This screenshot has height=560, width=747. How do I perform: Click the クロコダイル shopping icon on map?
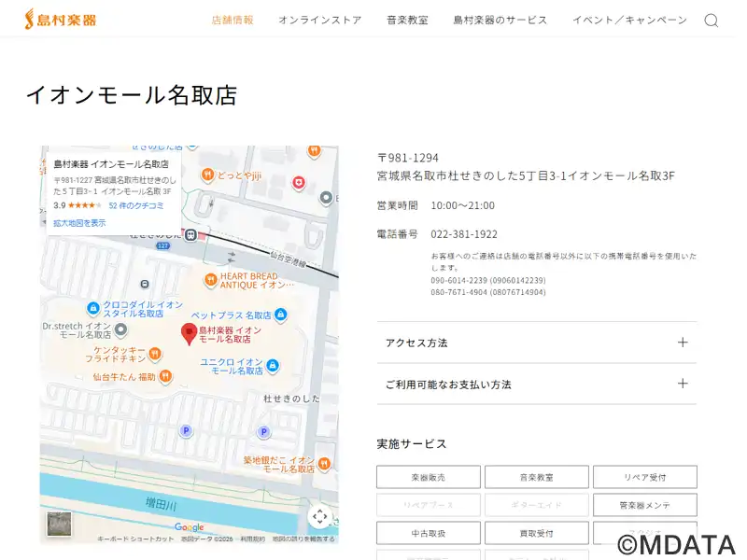(x=93, y=308)
